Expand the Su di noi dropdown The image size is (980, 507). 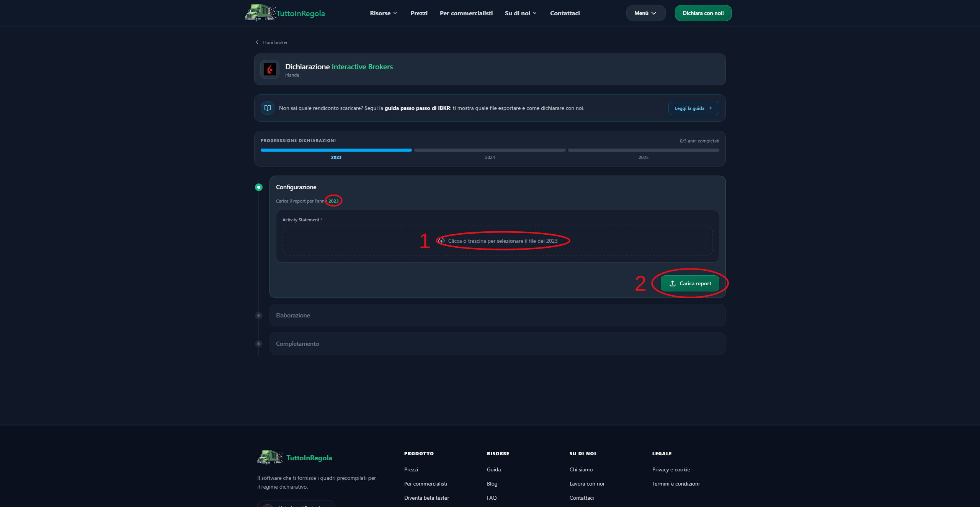(x=521, y=13)
